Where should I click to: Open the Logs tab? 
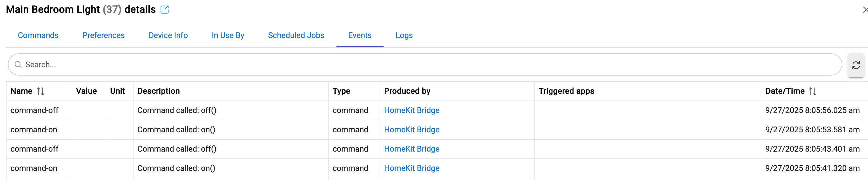pyautogui.click(x=404, y=35)
